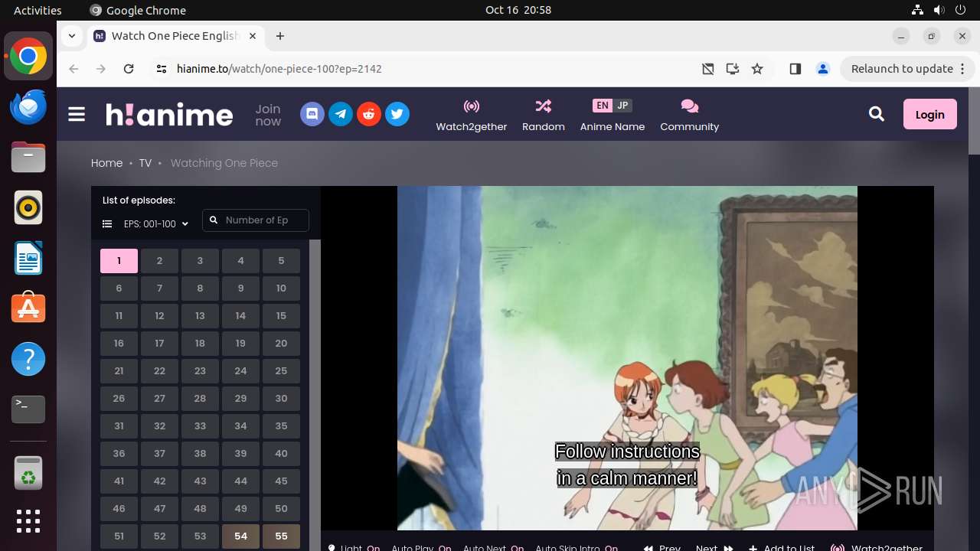The width and height of the screenshot is (980, 551).
Task: Open the Twitter link icon
Action: pos(397,115)
